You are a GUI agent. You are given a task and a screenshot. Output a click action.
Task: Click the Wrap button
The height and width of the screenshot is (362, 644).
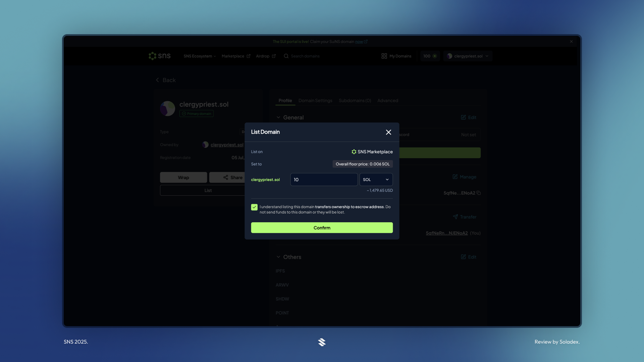pos(183,177)
